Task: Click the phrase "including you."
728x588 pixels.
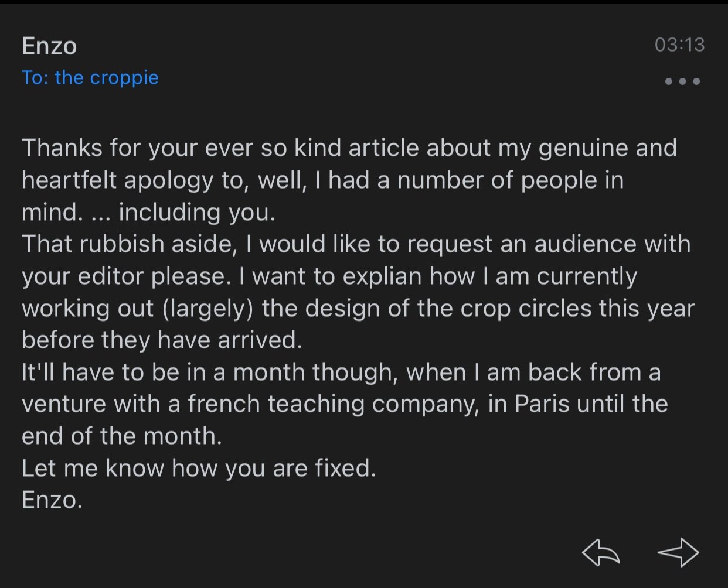Action: coord(197,212)
